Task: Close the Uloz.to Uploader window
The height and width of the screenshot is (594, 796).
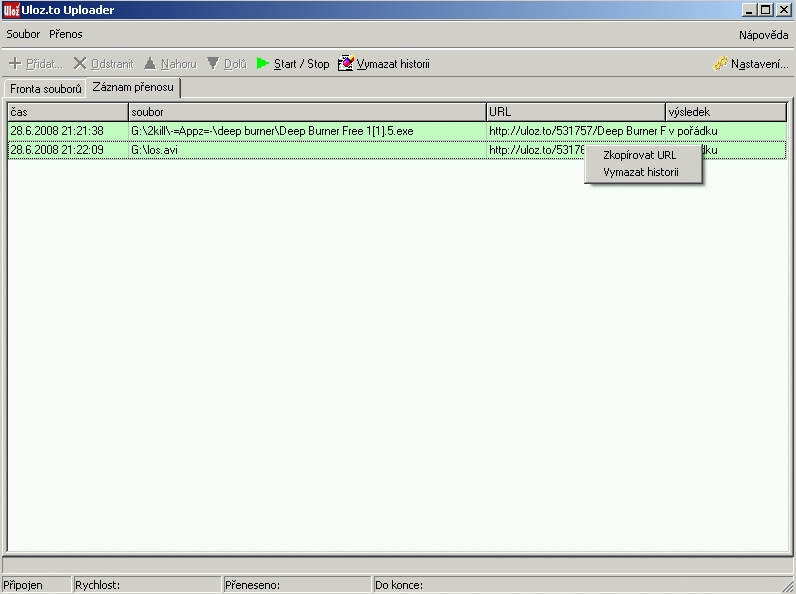Action: [x=783, y=10]
